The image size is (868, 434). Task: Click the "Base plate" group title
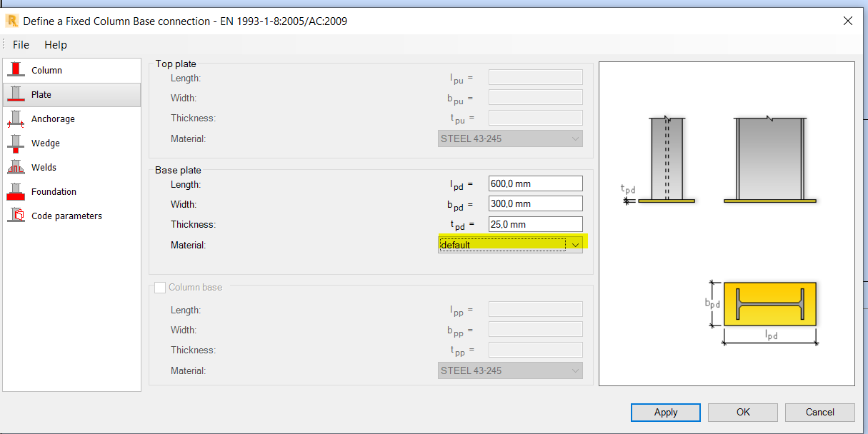[x=179, y=170]
